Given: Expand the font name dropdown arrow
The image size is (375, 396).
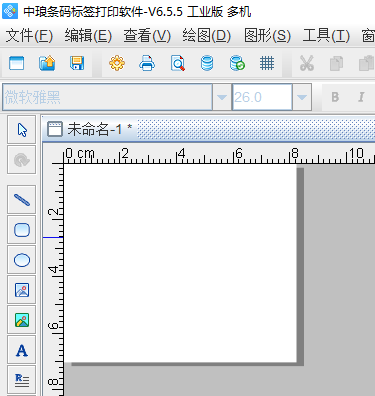Looking at the screenshot, I should point(222,97).
